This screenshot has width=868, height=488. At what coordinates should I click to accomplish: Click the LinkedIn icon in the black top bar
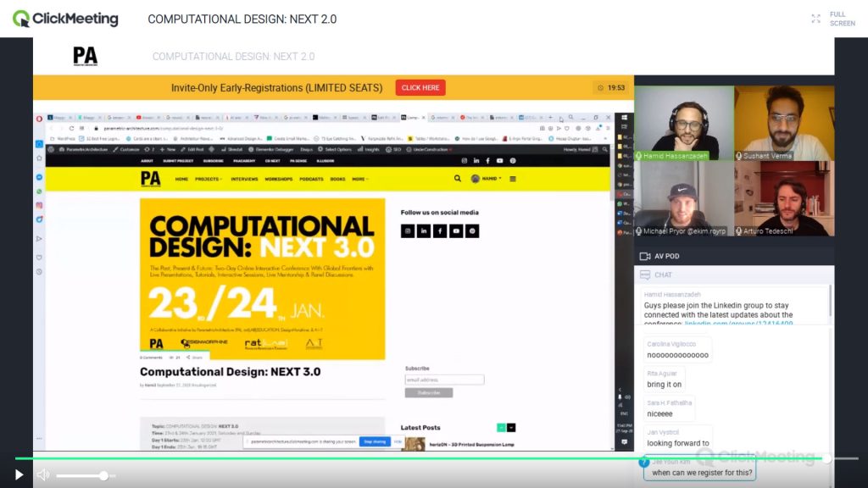(x=476, y=161)
